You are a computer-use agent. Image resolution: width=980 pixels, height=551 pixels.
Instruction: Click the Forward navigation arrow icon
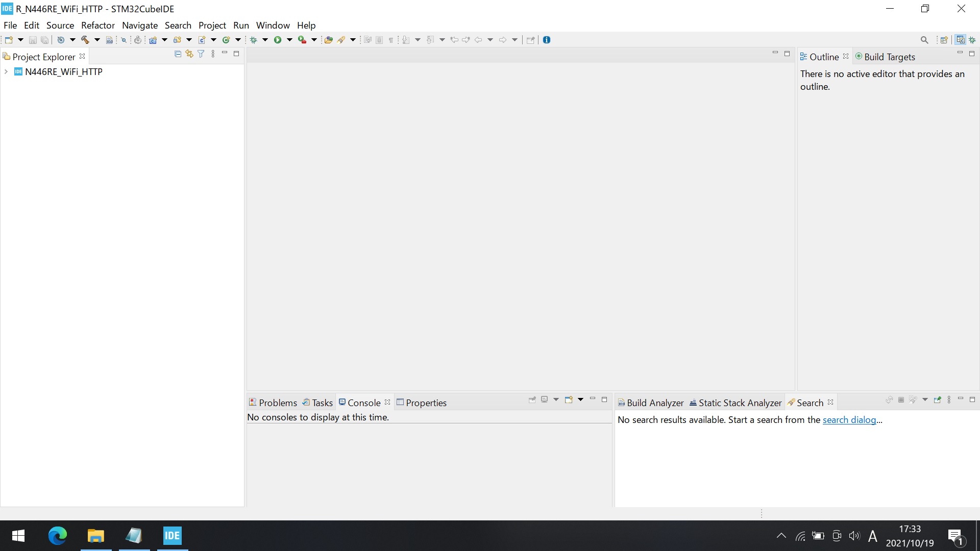coord(503,40)
